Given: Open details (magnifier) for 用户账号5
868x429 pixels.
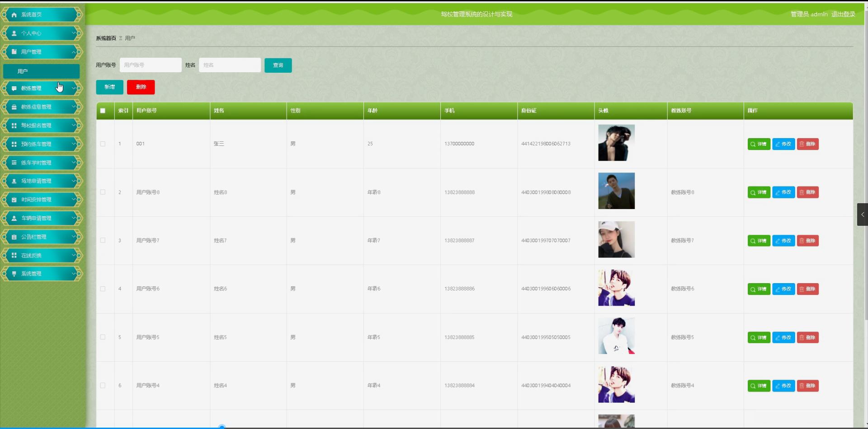Looking at the screenshot, I should point(759,337).
